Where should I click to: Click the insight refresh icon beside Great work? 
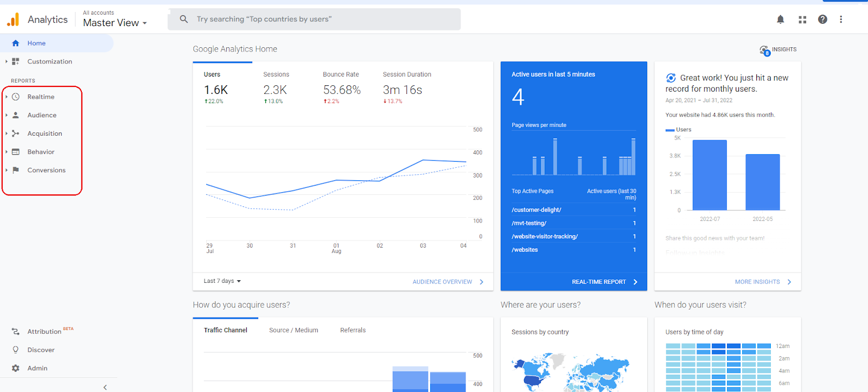point(671,78)
